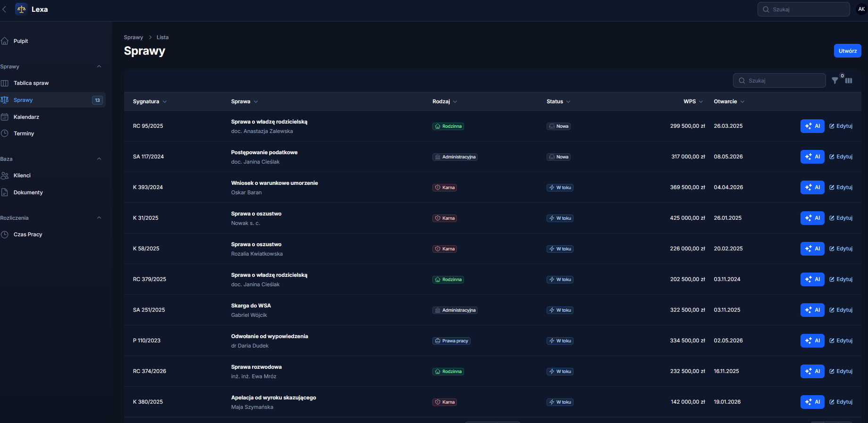Click Rodzinna badge in RC 95/2025 row
The height and width of the screenshot is (423, 868).
click(448, 126)
